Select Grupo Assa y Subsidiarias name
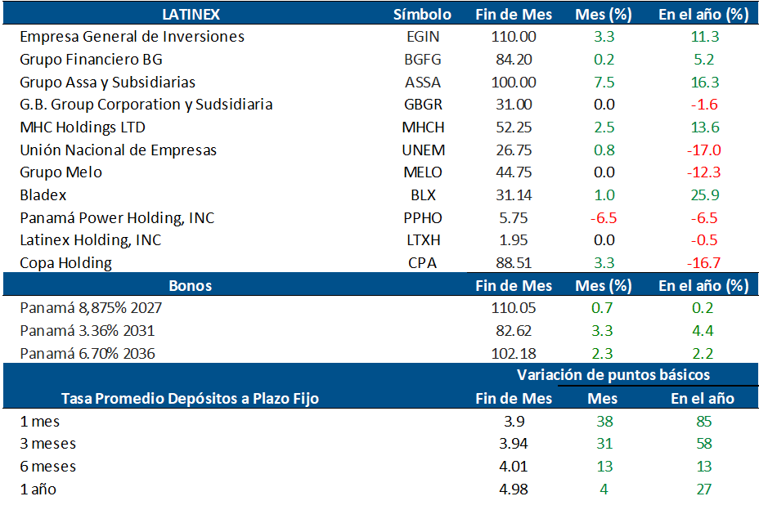This screenshot has height=532, width=759. [107, 83]
